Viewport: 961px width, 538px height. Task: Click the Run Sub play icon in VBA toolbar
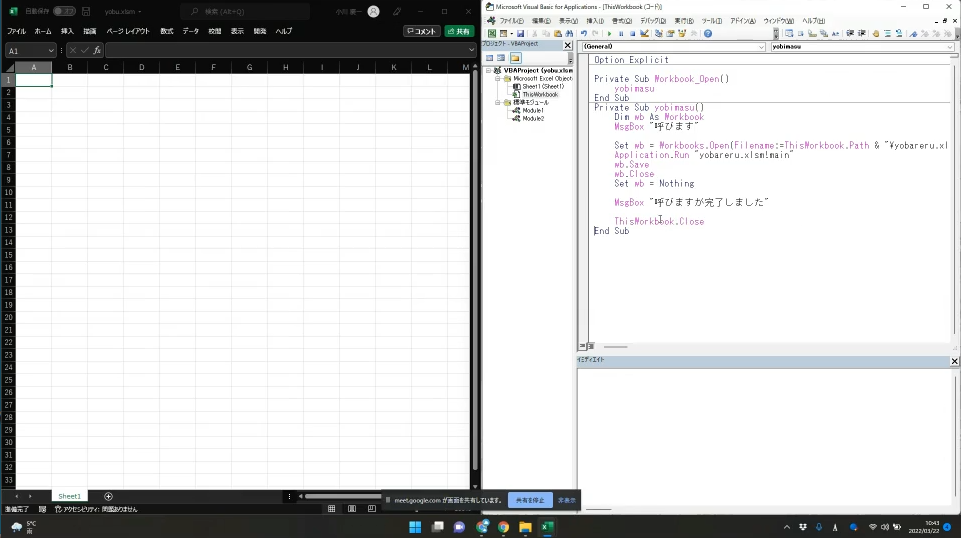tap(609, 34)
